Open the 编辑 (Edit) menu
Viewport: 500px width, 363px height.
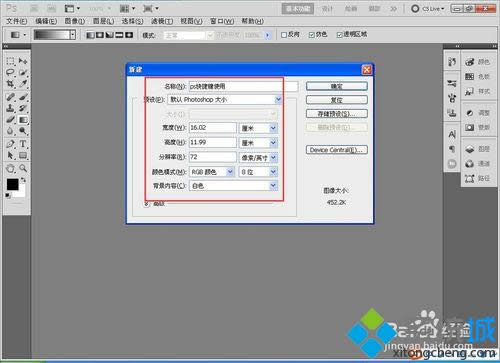[46, 21]
